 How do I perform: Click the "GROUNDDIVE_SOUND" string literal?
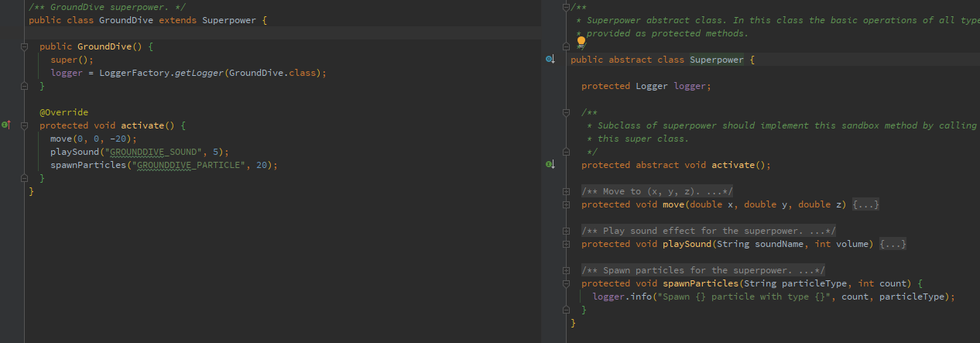click(153, 152)
